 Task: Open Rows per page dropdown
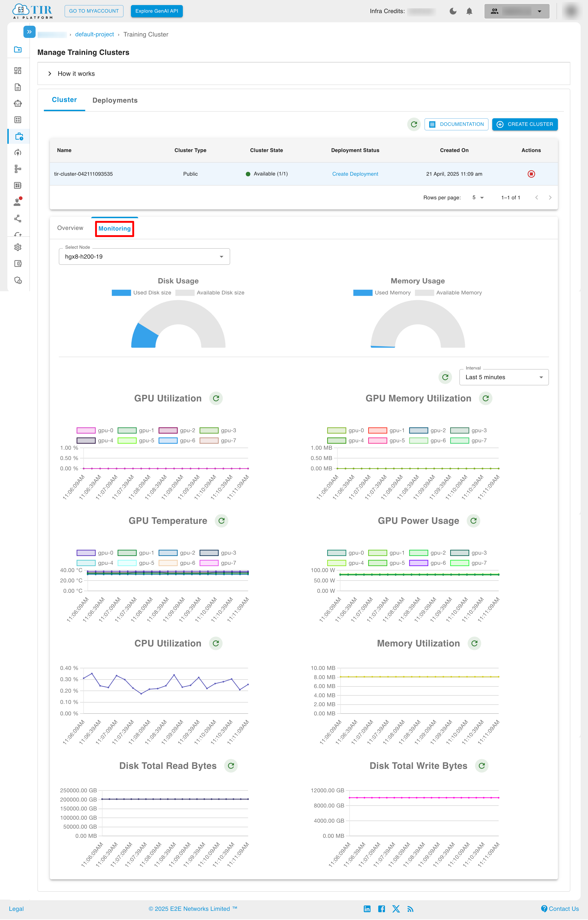pos(478,198)
